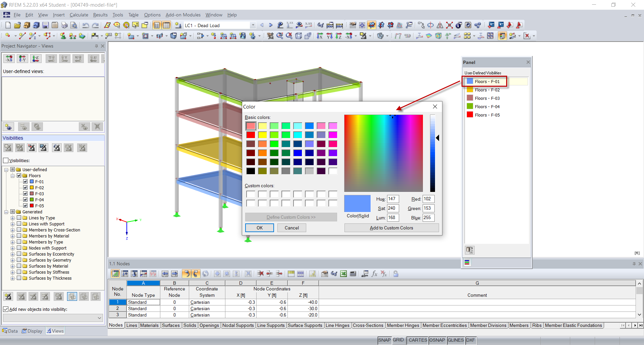Toggle GRID in the status bar
The height and width of the screenshot is (345, 644).
399,340
